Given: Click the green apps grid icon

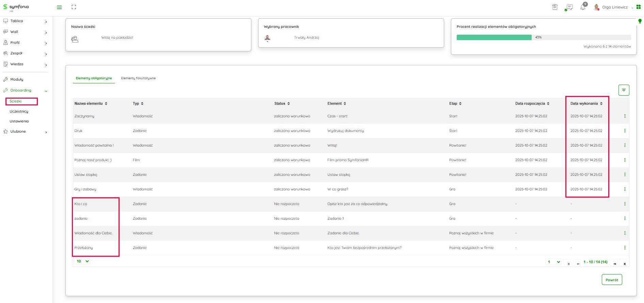Looking at the screenshot, I should [x=639, y=7].
